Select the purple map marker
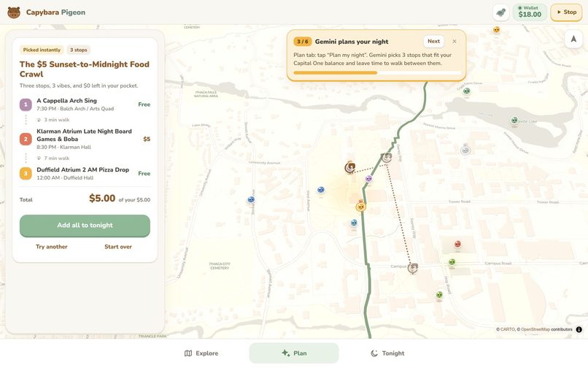Image resolution: width=588 pixels, height=368 pixels. coord(368,179)
